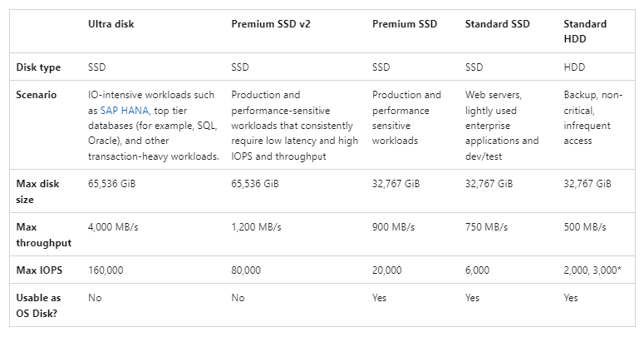The width and height of the screenshot is (644, 337).
Task: Select the 80,000 IOPS value
Action: pos(246,270)
